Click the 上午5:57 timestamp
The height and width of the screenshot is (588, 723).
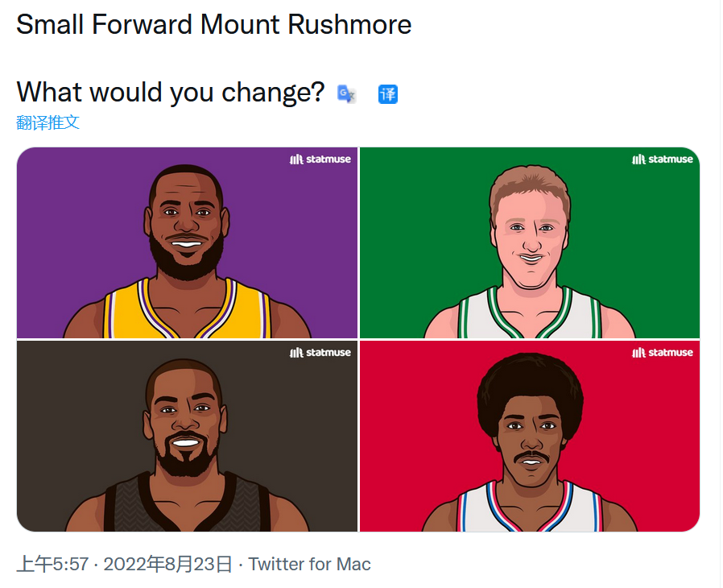(x=52, y=564)
